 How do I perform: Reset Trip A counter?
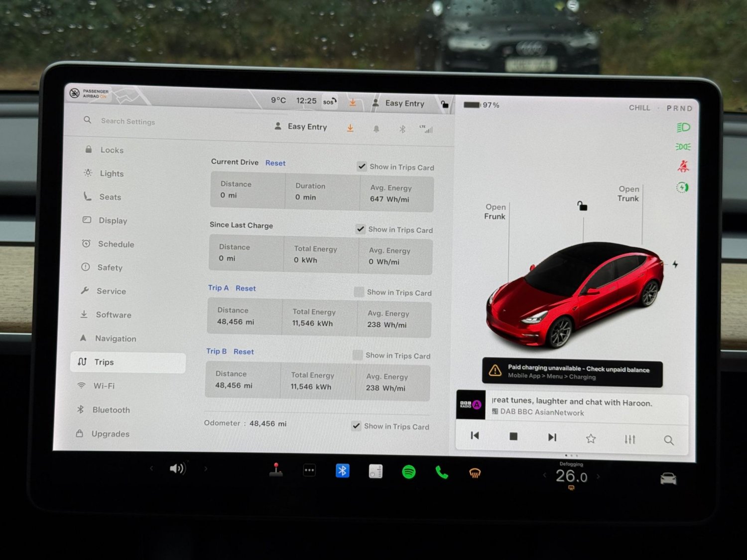246,288
